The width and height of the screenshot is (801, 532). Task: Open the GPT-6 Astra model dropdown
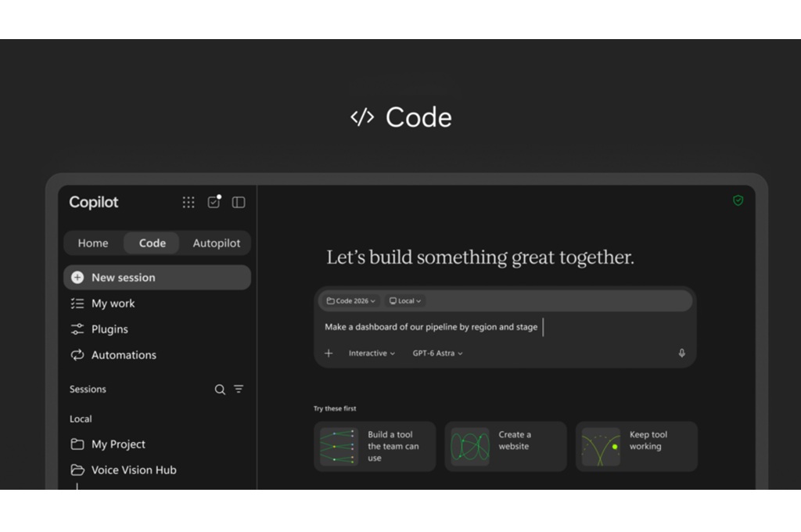[437, 353]
